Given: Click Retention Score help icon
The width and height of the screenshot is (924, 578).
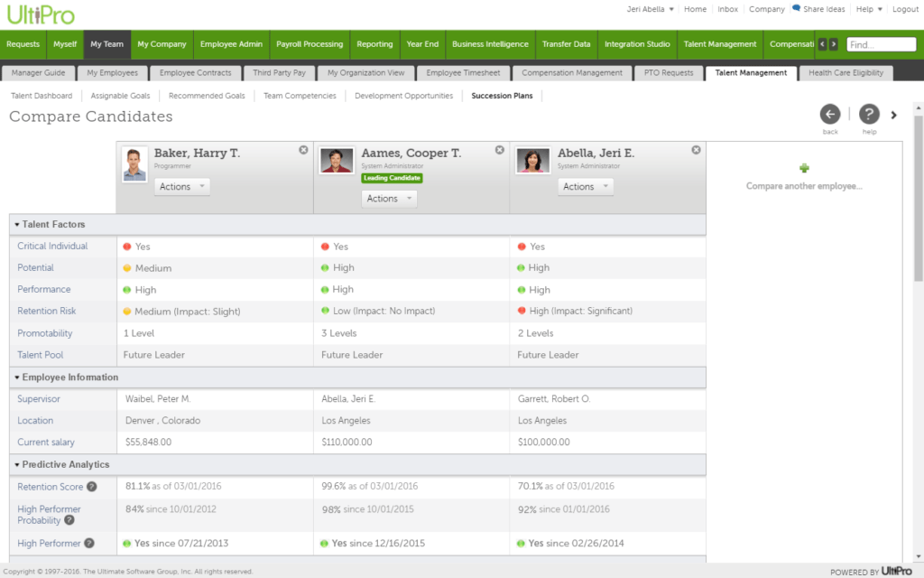Looking at the screenshot, I should click(92, 487).
